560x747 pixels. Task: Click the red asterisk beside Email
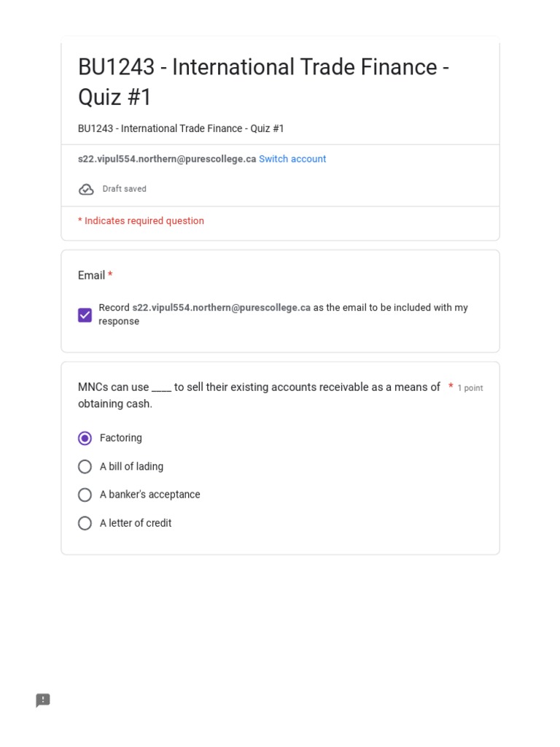[x=110, y=275]
